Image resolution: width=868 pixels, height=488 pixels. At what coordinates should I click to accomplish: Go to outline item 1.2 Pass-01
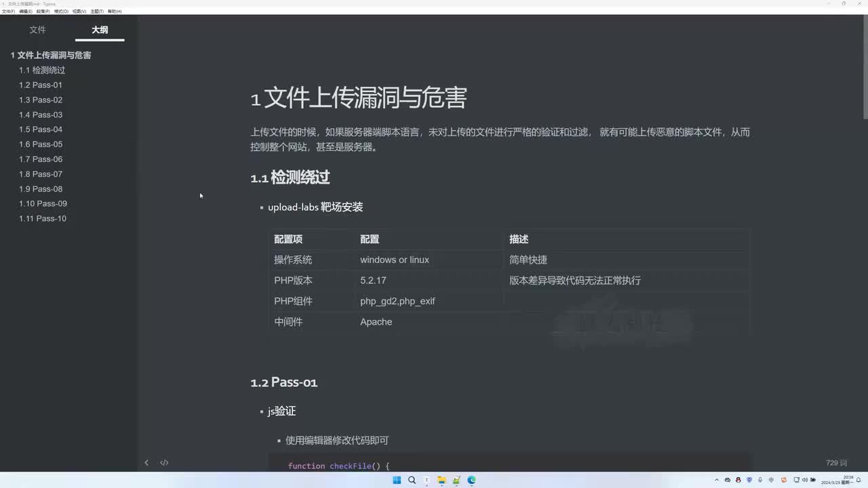(41, 85)
